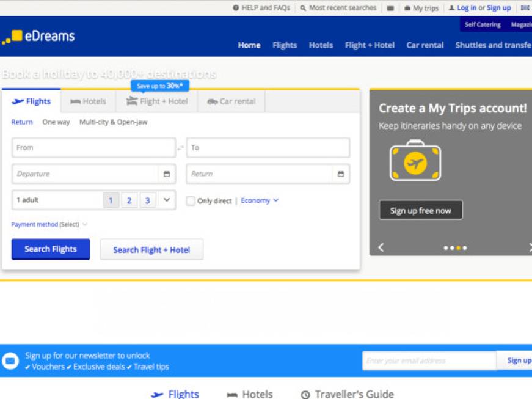Screen dimensions: 532x399
Task: Set passengers to 1
Action: click(x=111, y=200)
